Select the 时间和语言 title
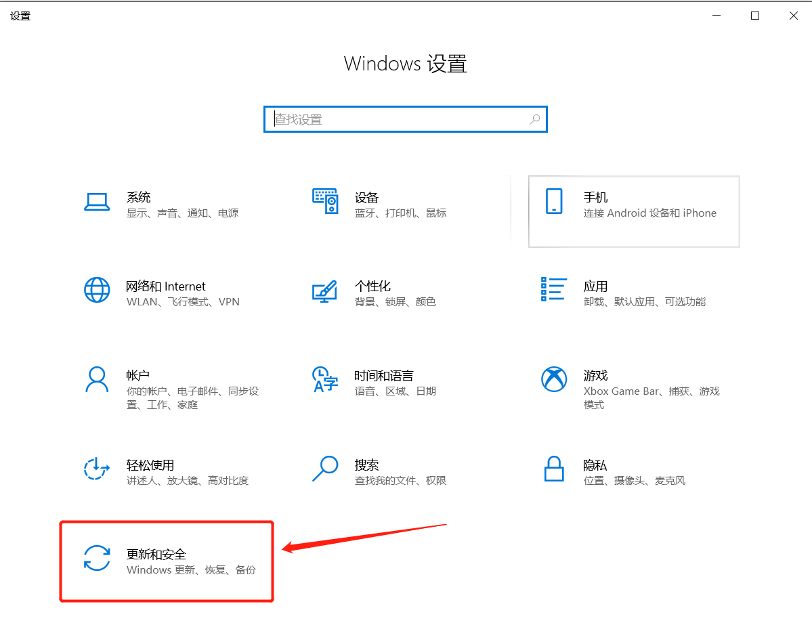The height and width of the screenshot is (644, 812). click(x=384, y=375)
